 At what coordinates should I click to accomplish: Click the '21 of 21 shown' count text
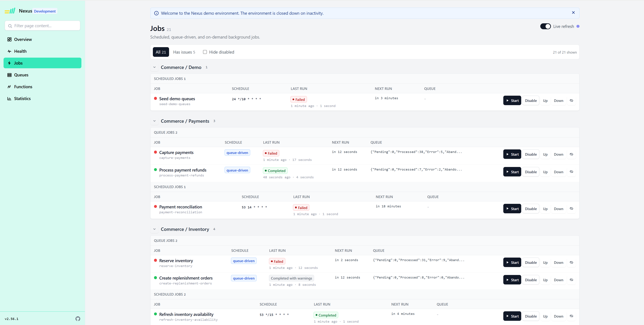coord(564,52)
